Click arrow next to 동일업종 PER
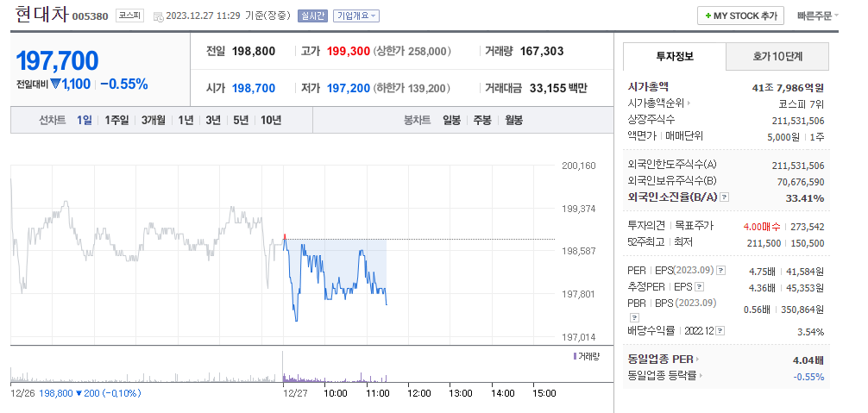This screenshot has width=868, height=413. coord(697,360)
